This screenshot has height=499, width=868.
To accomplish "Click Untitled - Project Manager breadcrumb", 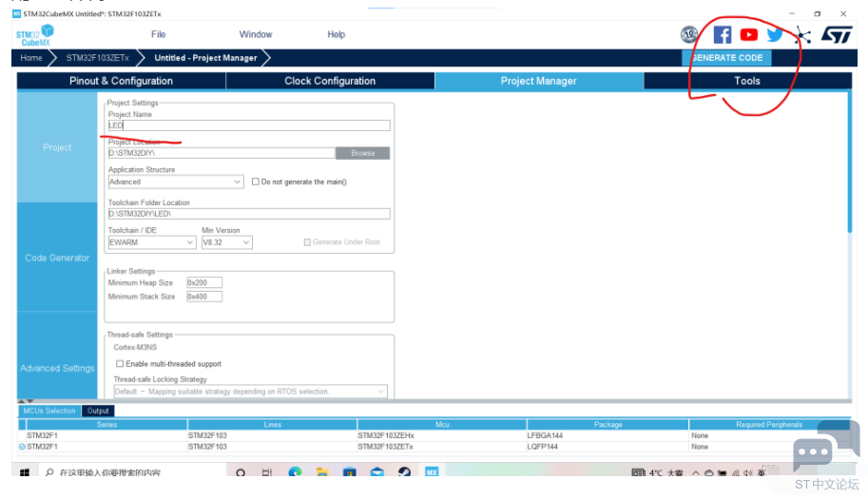I will (205, 58).
